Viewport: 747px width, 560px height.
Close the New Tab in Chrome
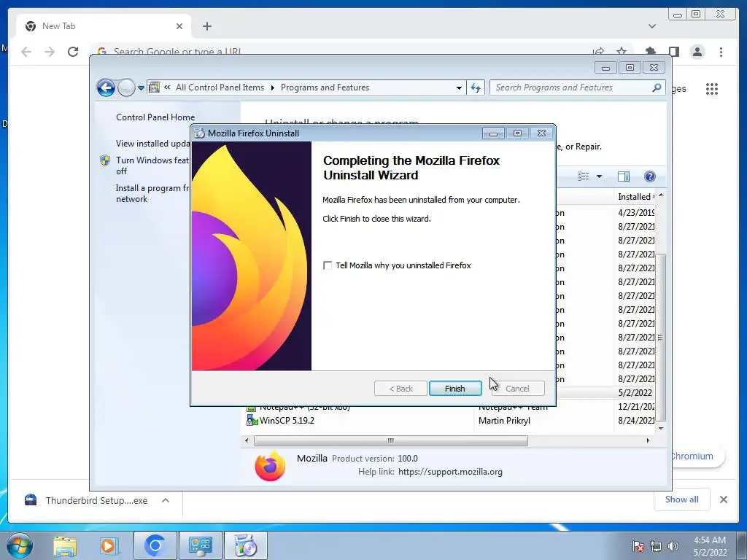tap(179, 26)
